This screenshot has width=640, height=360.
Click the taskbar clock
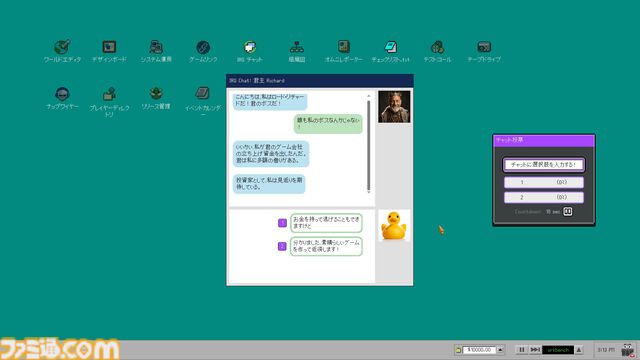tap(606, 350)
